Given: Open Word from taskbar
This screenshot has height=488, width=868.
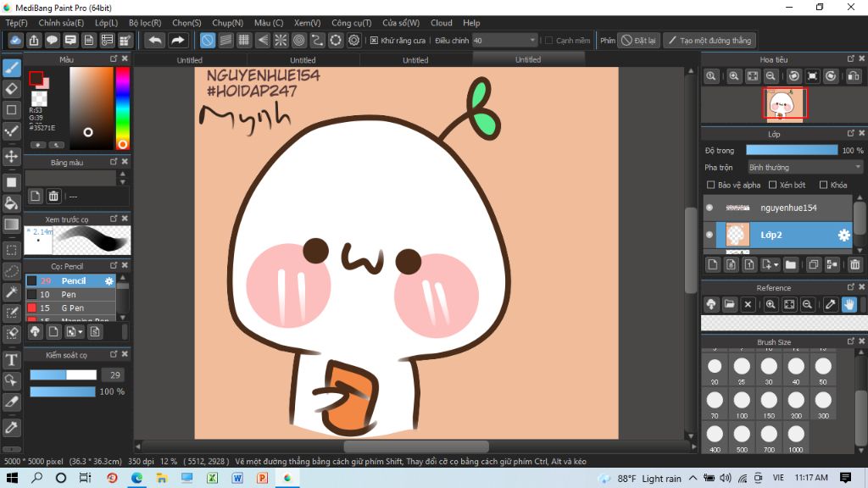Looking at the screenshot, I should pyautogui.click(x=237, y=478).
